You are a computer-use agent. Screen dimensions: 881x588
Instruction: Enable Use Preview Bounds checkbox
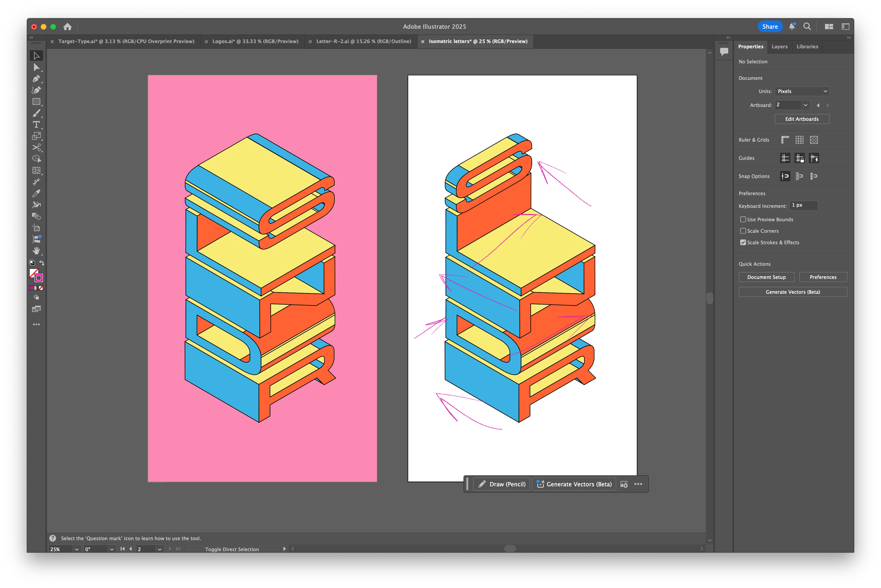tap(743, 219)
